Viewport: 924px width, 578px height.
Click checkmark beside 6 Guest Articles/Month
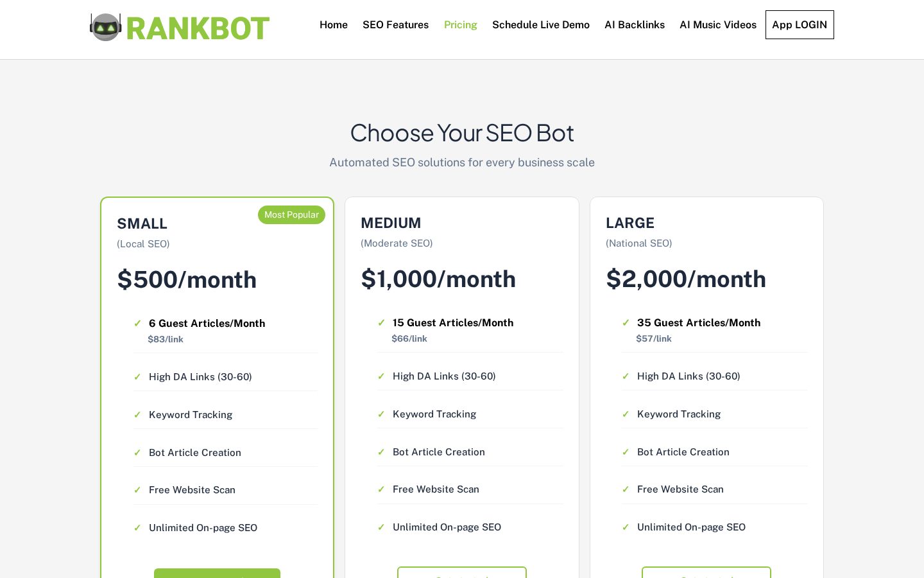(x=137, y=323)
